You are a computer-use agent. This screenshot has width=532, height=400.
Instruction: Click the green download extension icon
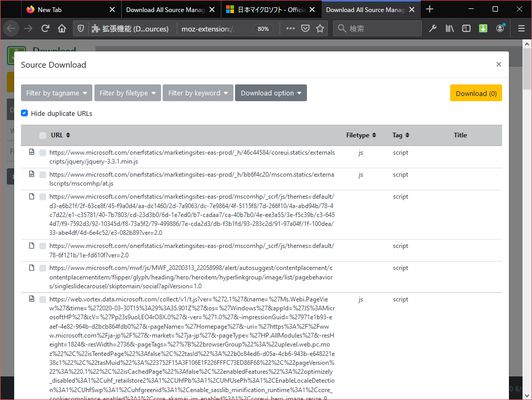[483, 28]
